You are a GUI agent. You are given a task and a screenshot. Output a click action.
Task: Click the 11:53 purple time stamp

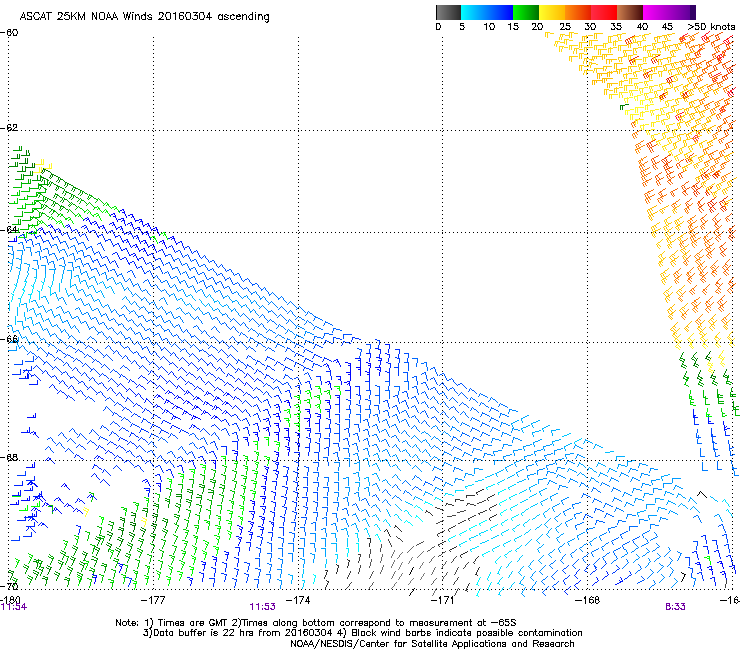point(262,607)
